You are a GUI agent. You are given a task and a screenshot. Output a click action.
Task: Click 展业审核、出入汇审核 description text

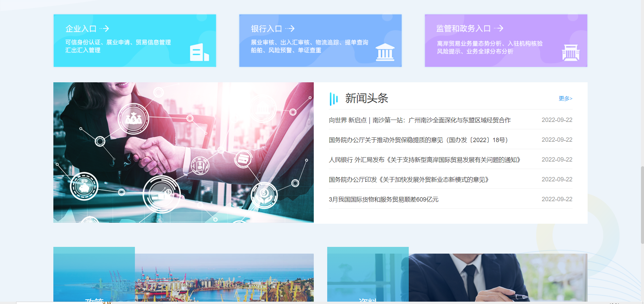pyautogui.click(x=309, y=46)
